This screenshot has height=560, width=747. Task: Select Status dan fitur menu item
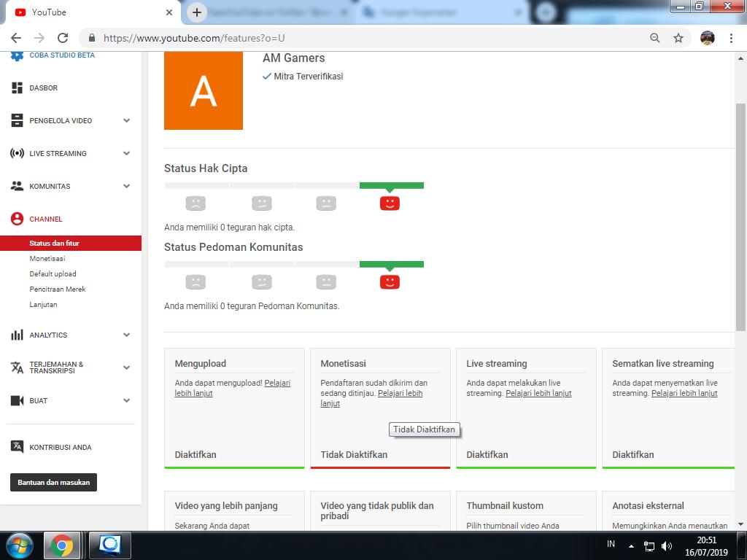(x=71, y=243)
